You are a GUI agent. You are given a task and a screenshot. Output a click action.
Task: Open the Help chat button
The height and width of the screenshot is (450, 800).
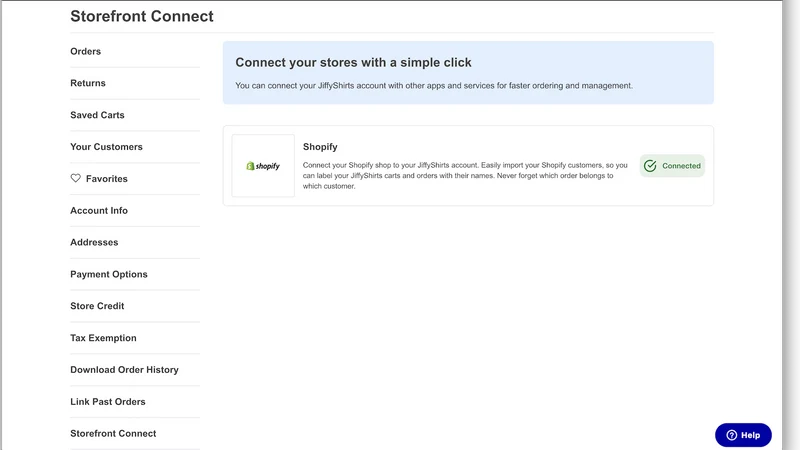point(743,435)
